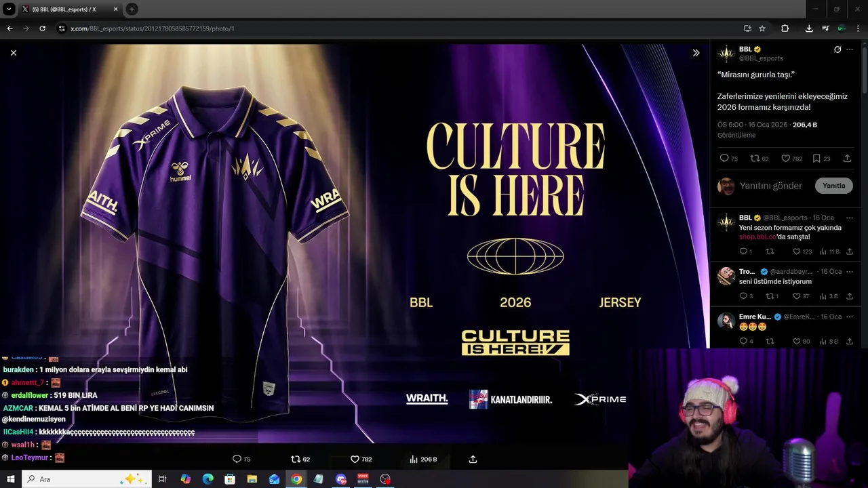This screenshot has width=868, height=488.
Task: Open the Chrome profile avatar
Action: (842, 28)
